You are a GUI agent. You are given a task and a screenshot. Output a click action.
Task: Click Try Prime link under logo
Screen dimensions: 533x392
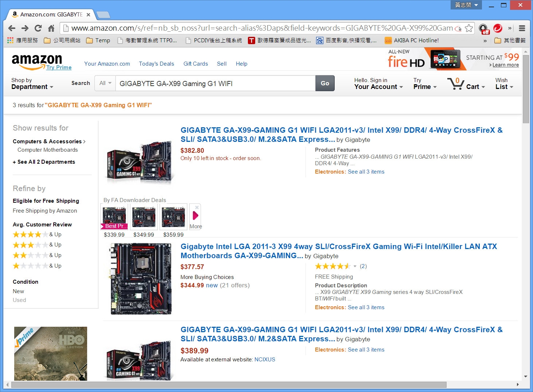pyautogui.click(x=59, y=67)
